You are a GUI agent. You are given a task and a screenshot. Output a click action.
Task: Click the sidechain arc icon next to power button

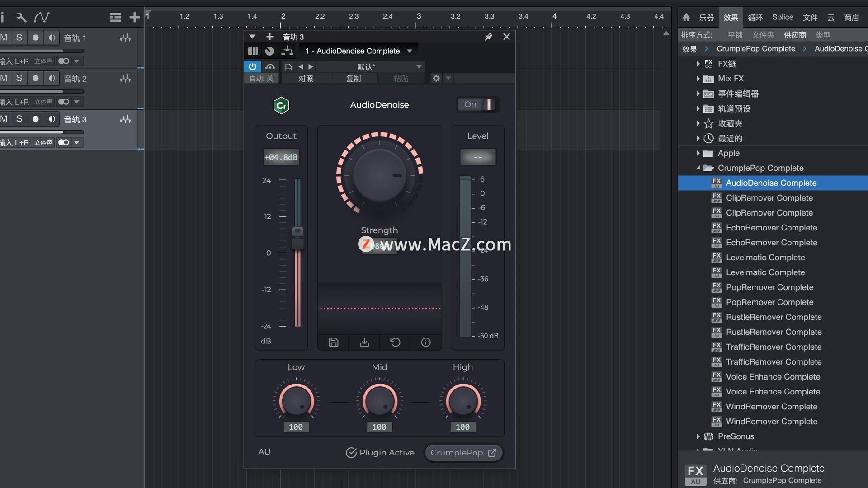click(x=270, y=67)
